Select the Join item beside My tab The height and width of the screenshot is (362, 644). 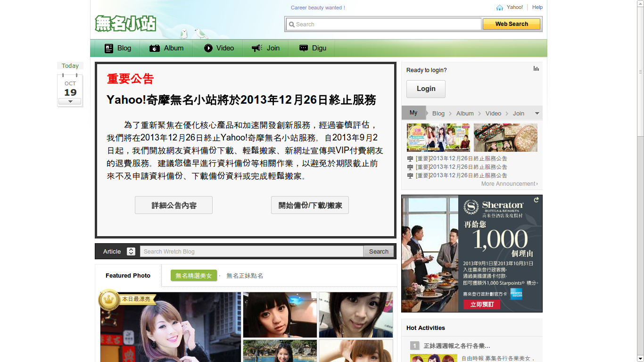(x=519, y=114)
